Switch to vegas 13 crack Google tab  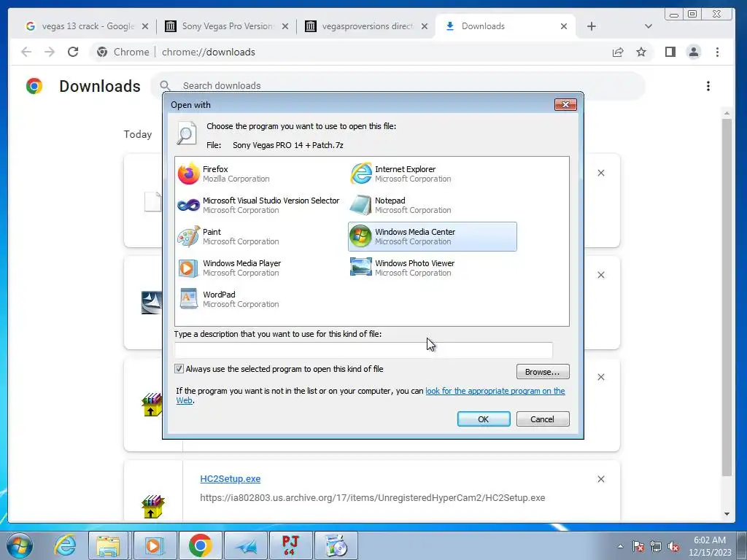(x=88, y=26)
